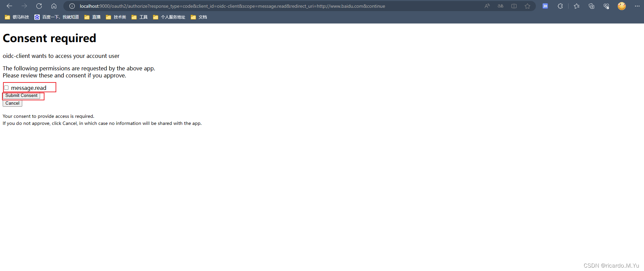Open the JH extension icon

pyautogui.click(x=545, y=6)
